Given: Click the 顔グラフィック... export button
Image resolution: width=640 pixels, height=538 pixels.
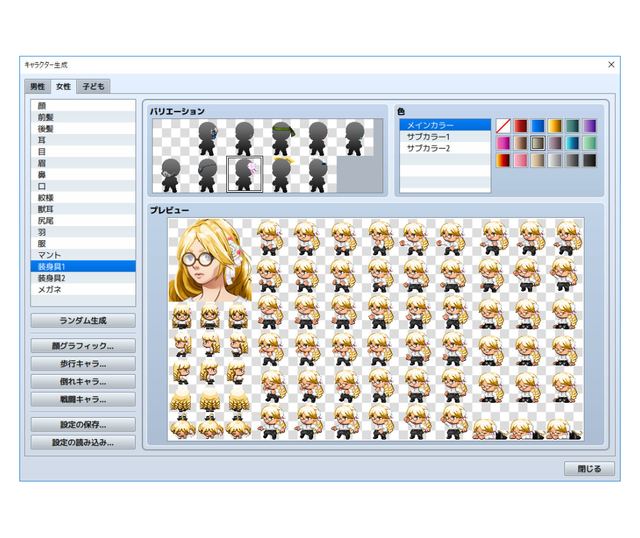Looking at the screenshot, I should tap(83, 346).
